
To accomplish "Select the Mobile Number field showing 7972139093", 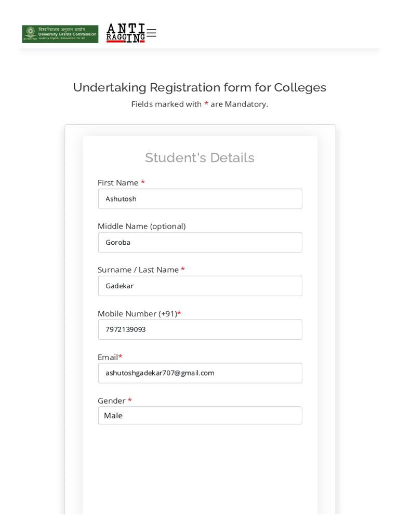I will 200,329.
